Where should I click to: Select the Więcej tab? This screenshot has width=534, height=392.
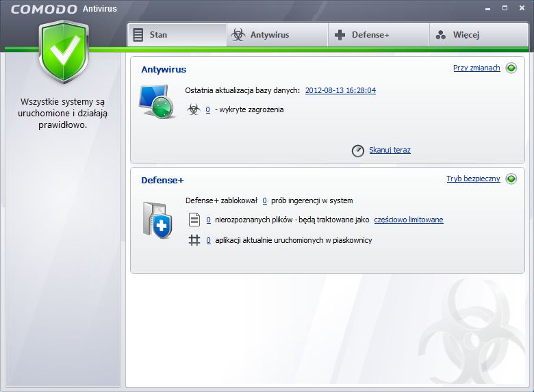click(479, 35)
